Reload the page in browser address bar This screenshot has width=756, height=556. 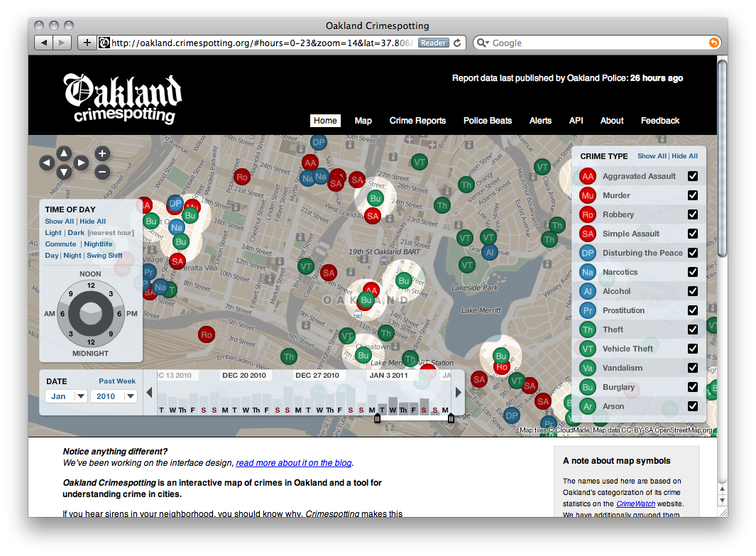pos(458,43)
